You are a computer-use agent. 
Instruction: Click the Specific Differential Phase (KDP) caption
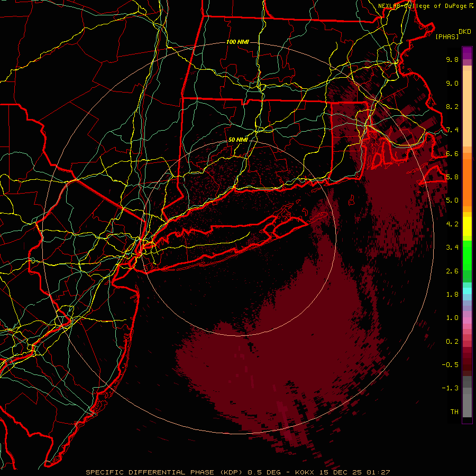coord(163,472)
